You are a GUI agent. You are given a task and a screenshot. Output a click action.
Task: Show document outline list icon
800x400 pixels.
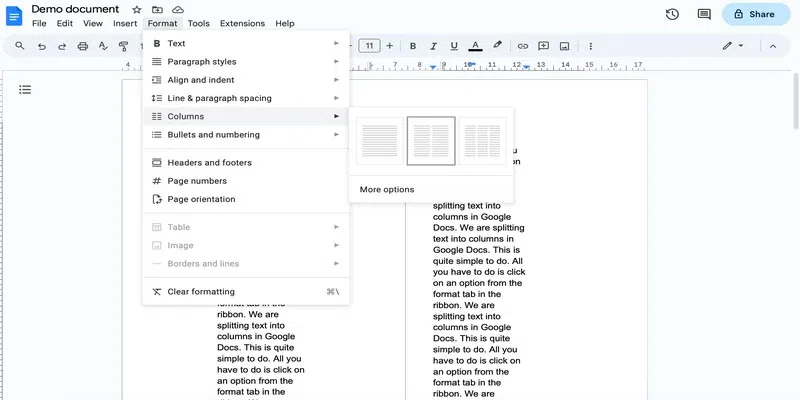[x=25, y=90]
